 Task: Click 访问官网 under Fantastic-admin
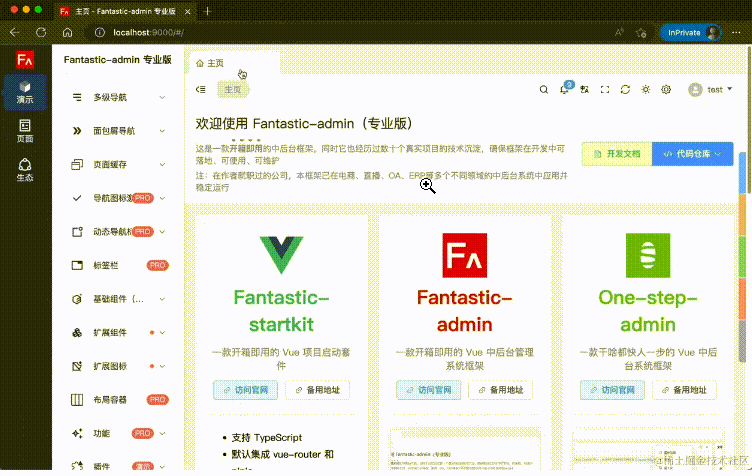[x=428, y=390]
